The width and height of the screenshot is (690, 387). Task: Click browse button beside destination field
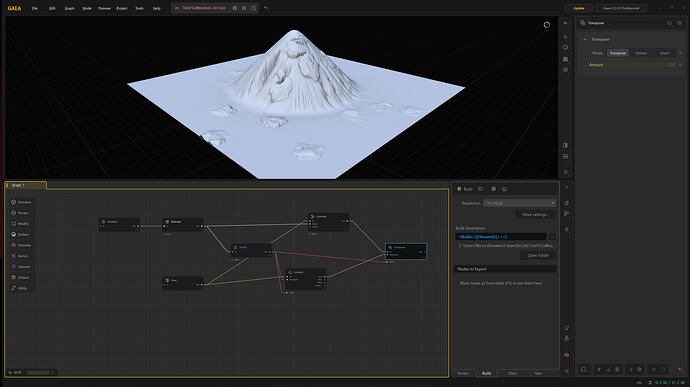tap(552, 237)
